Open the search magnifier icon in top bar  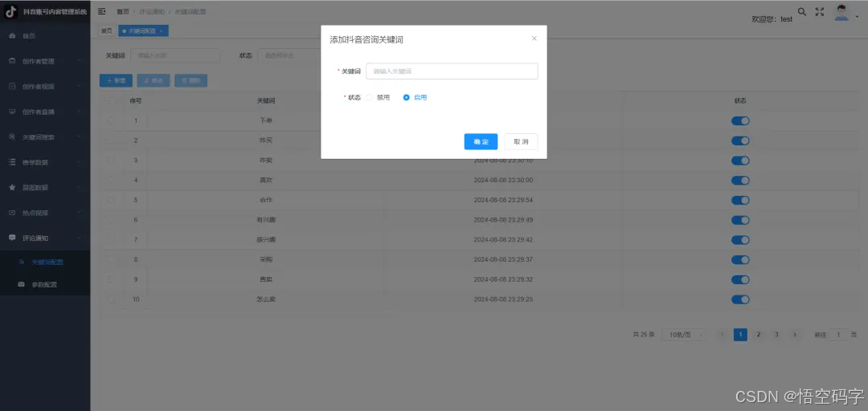pos(801,11)
